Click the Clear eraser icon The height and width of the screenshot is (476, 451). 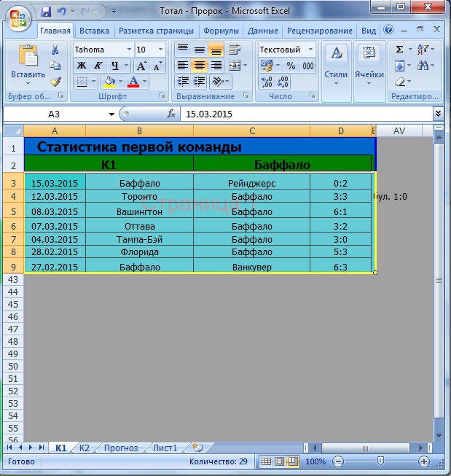tap(401, 82)
